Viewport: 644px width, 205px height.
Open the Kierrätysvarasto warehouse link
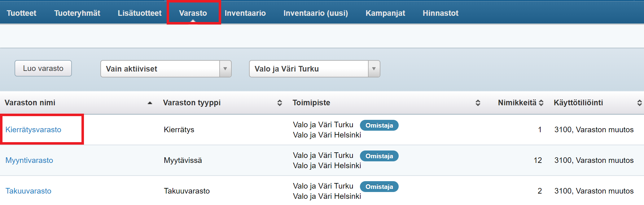click(x=33, y=129)
